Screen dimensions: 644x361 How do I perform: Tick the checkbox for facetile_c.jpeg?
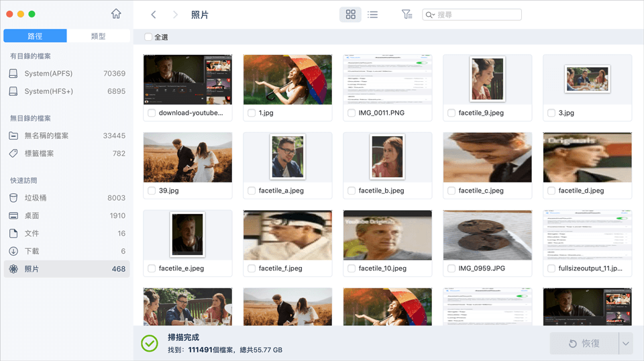[x=451, y=191]
